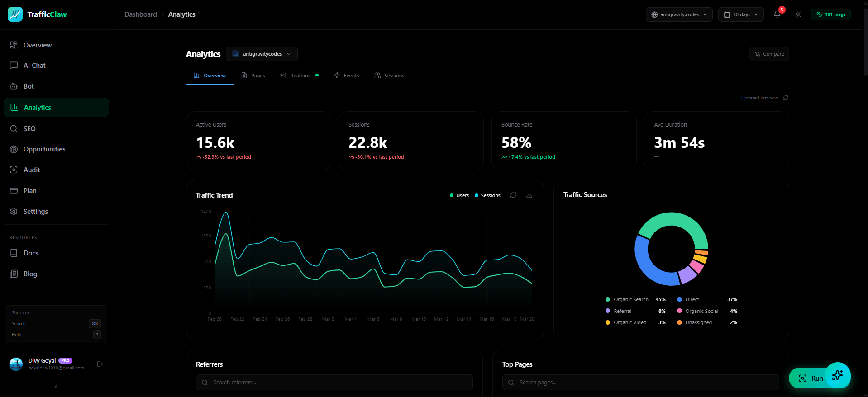Click the Bounce Rate 58% card
Image resolution: width=868 pixels, height=397 pixels.
(x=564, y=141)
